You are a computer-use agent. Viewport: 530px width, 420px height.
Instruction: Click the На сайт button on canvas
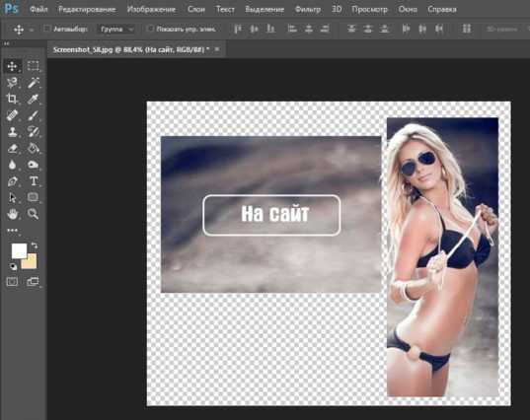[x=271, y=215]
